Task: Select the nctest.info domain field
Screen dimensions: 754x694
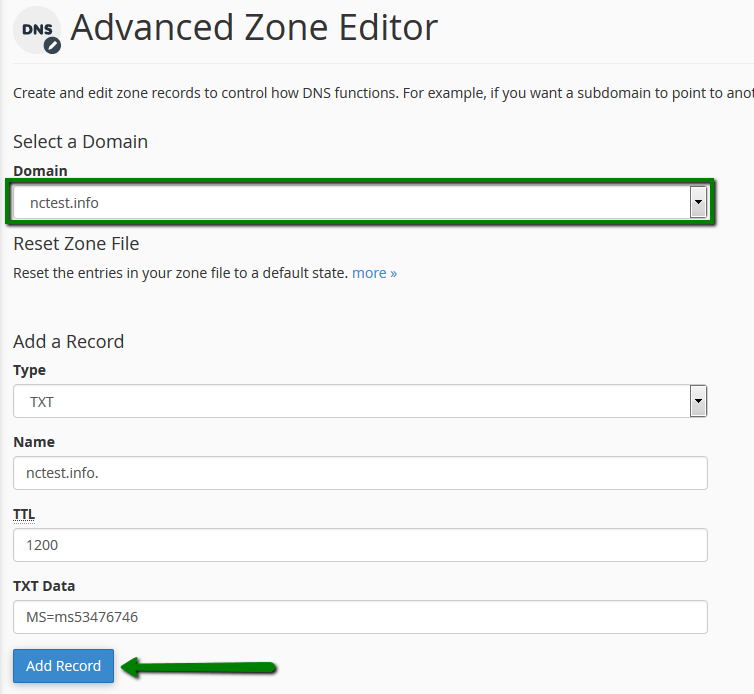Action: (x=360, y=202)
